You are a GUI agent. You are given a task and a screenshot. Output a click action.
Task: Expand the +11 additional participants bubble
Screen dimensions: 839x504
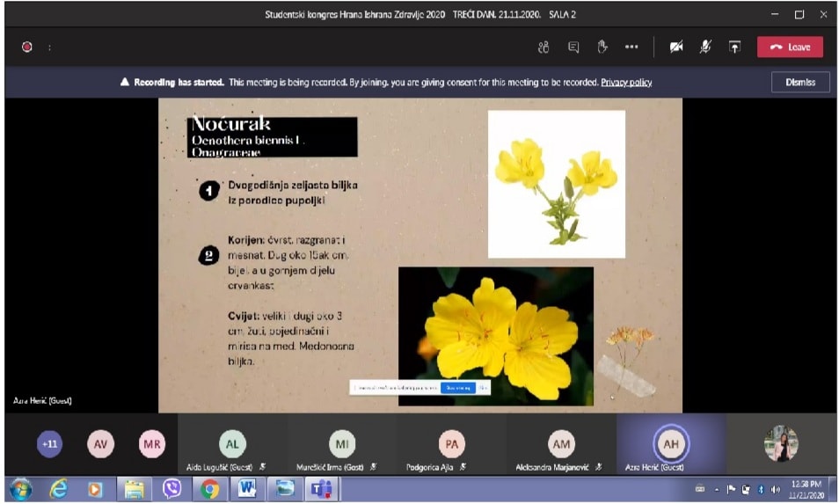pyautogui.click(x=50, y=444)
